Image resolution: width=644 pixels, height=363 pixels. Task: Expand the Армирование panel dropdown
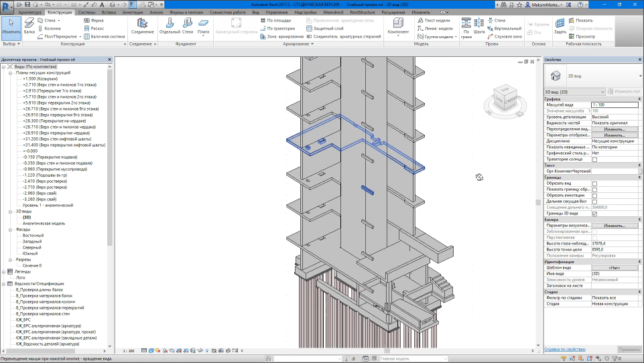click(312, 44)
